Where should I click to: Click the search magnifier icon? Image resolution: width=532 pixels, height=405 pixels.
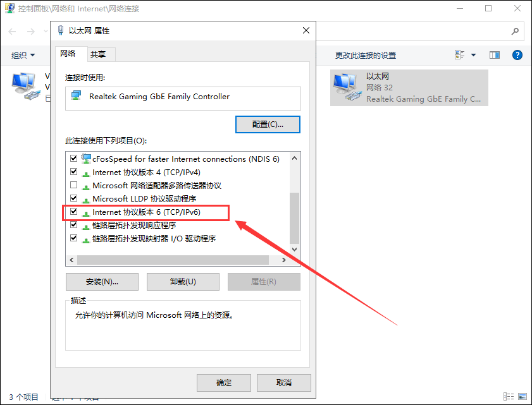pyautogui.click(x=515, y=32)
